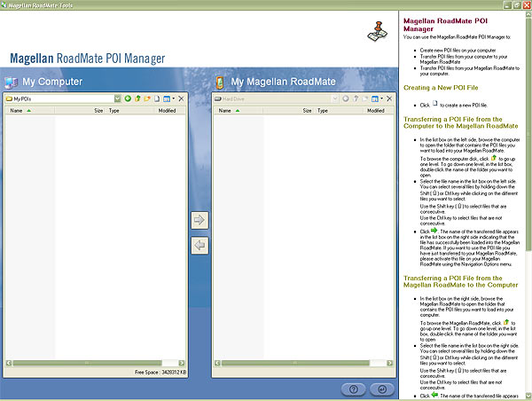Open the My POIs folder dropdown
Image resolution: width=532 pixels, height=401 pixels.
(117, 98)
